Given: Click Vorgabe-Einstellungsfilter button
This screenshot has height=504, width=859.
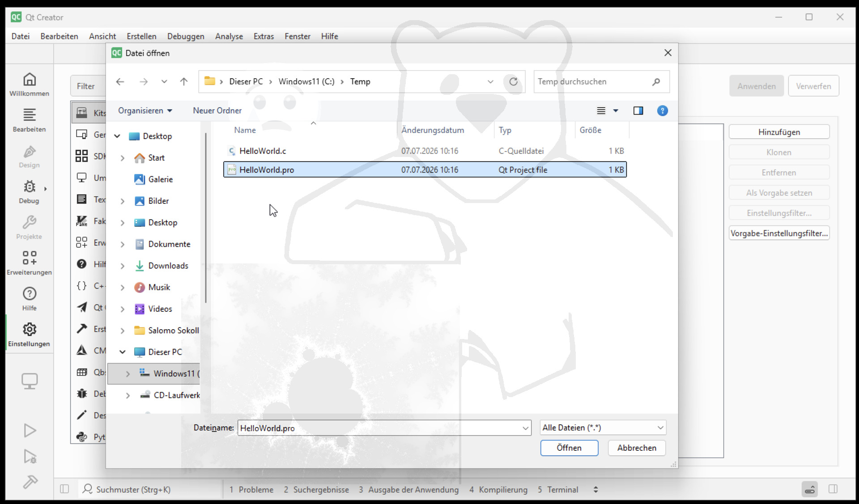Looking at the screenshot, I should pos(779,233).
